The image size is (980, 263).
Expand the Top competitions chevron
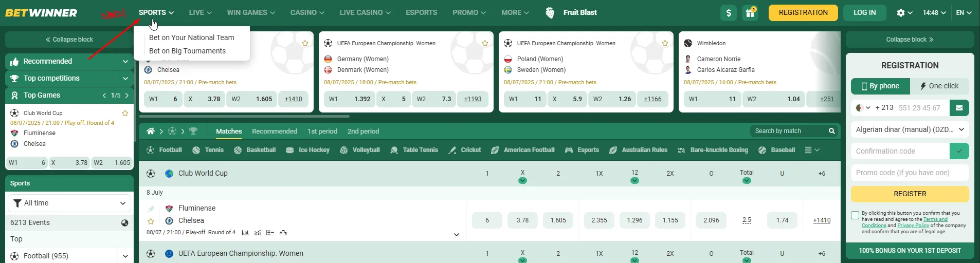tap(125, 79)
